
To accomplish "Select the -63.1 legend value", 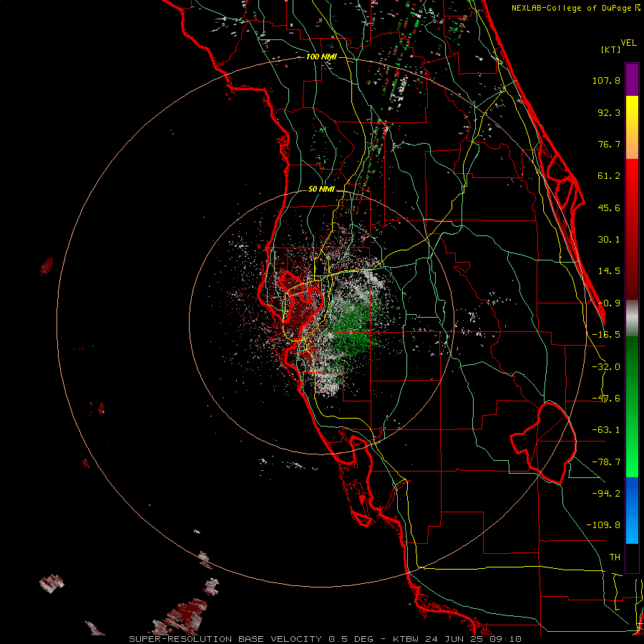I will click(606, 430).
